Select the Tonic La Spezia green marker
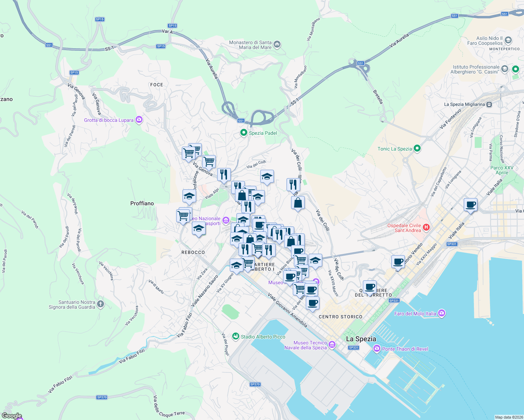The image size is (524, 420). click(x=417, y=148)
